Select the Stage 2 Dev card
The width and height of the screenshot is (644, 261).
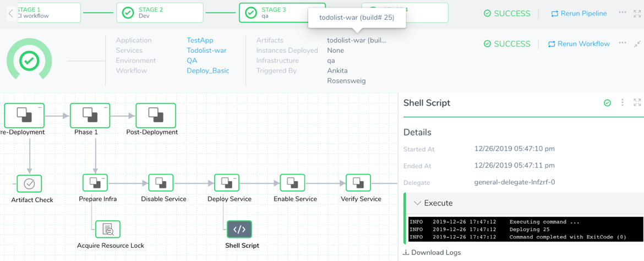[160, 13]
